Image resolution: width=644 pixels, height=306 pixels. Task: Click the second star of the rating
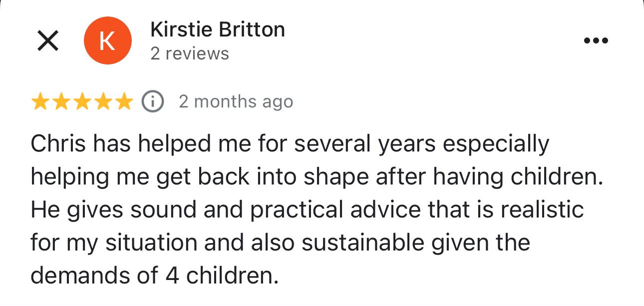(61, 101)
